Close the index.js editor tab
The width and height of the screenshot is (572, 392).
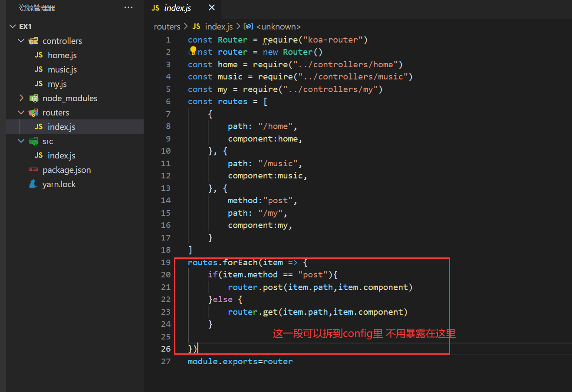point(212,8)
